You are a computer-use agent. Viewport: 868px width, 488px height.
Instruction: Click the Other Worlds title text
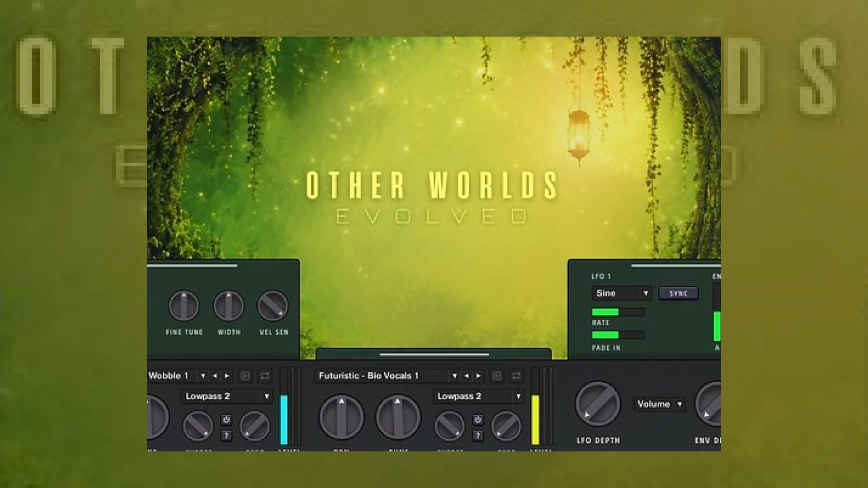pos(432,185)
